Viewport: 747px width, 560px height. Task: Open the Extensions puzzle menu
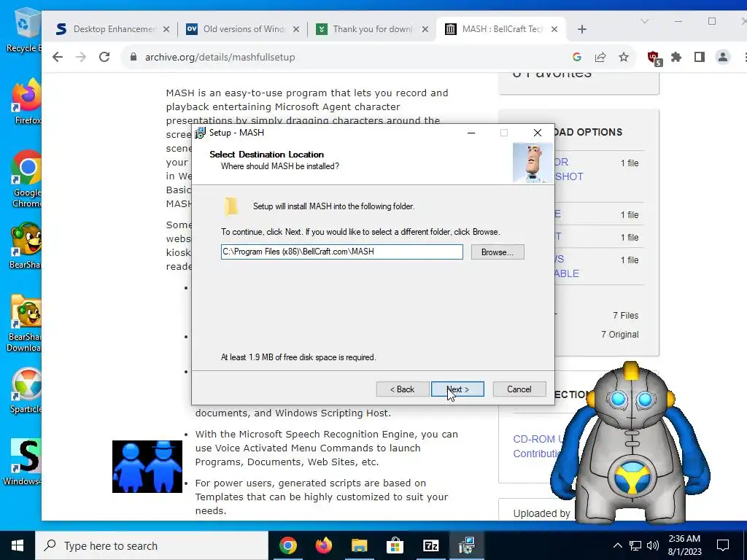point(676,57)
